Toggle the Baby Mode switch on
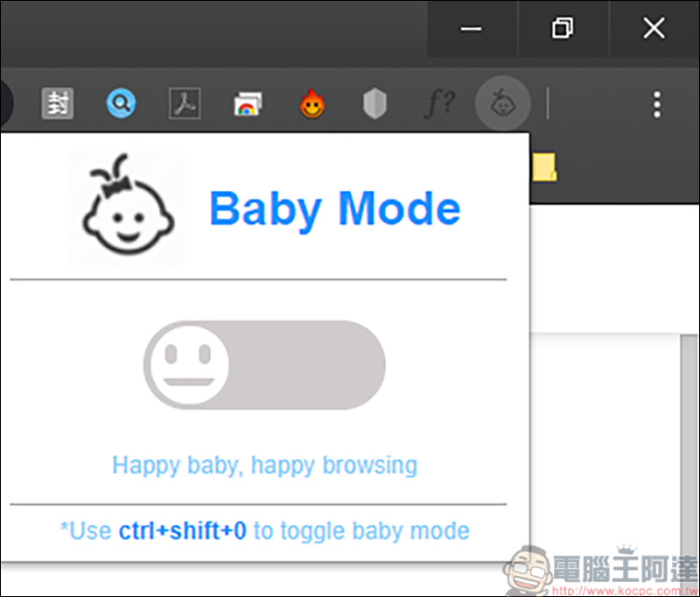This screenshot has width=700, height=597. (x=264, y=364)
